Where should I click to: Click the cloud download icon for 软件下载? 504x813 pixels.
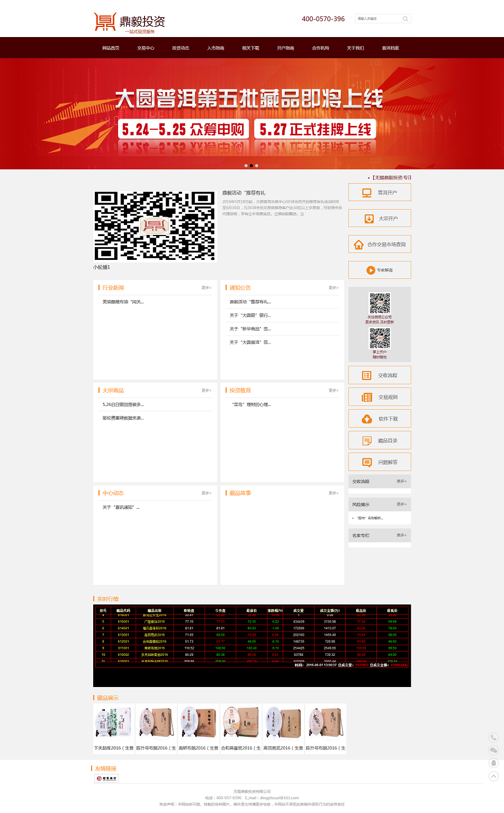[x=367, y=419]
